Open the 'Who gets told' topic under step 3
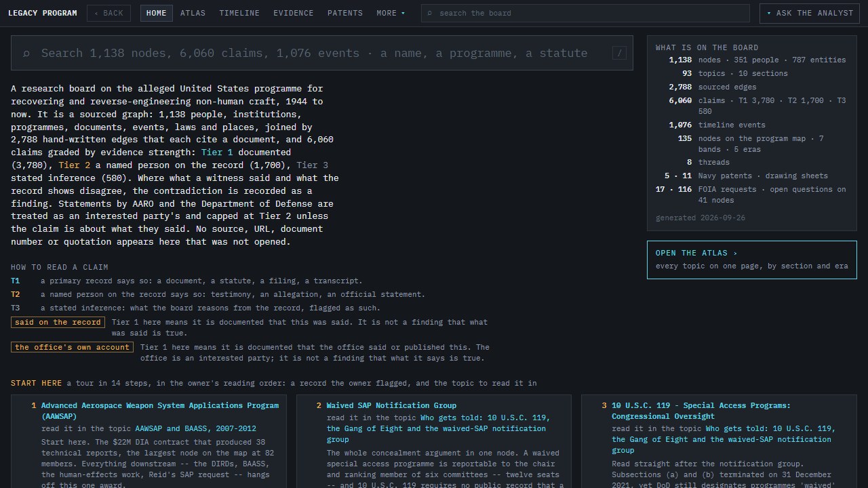Screen dimensions: 868x488 [724, 439]
